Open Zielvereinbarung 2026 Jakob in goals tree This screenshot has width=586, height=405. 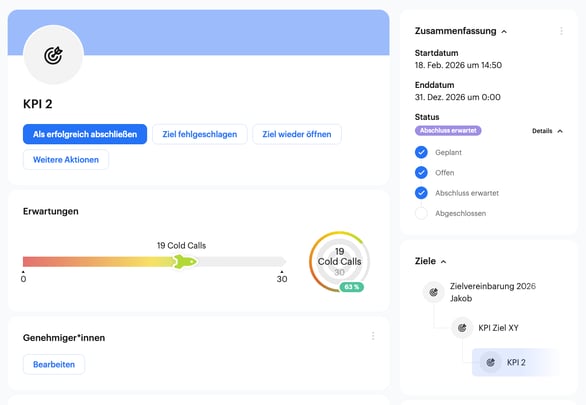(x=493, y=292)
